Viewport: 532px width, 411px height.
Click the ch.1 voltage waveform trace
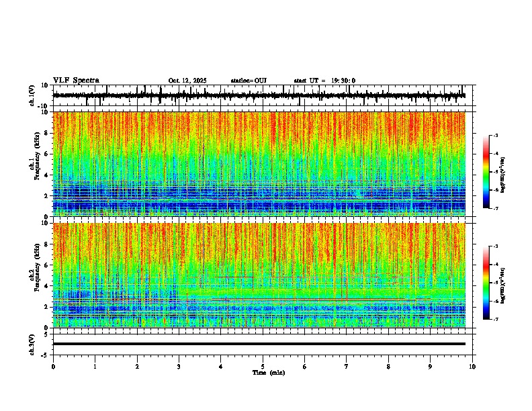[259, 95]
